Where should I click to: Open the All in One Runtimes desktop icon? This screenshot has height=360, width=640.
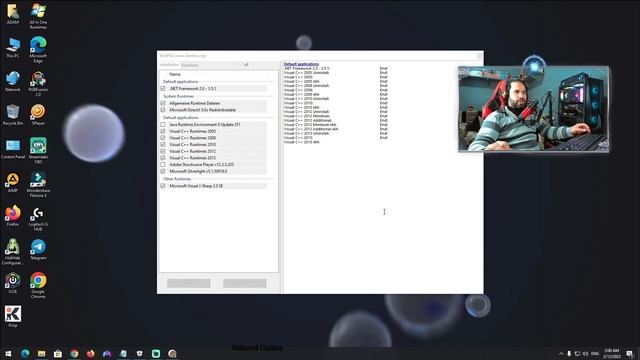click(38, 16)
